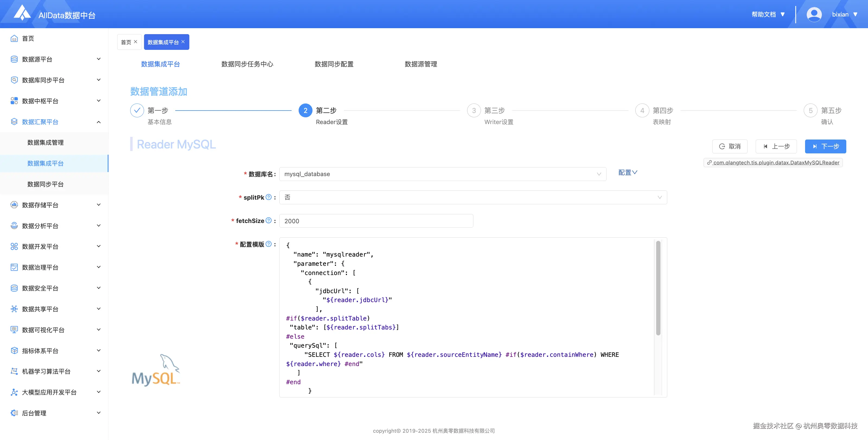Click the splitPk help question icon

pos(268,197)
